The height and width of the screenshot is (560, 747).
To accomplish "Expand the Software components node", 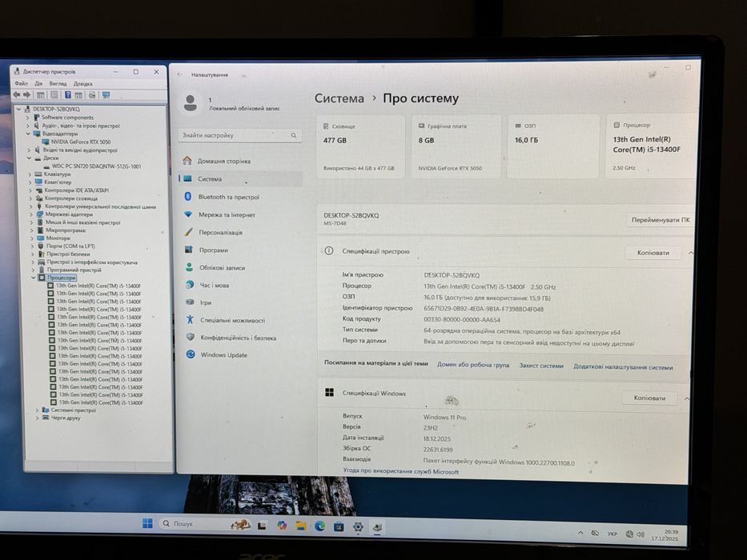I will (28, 117).
